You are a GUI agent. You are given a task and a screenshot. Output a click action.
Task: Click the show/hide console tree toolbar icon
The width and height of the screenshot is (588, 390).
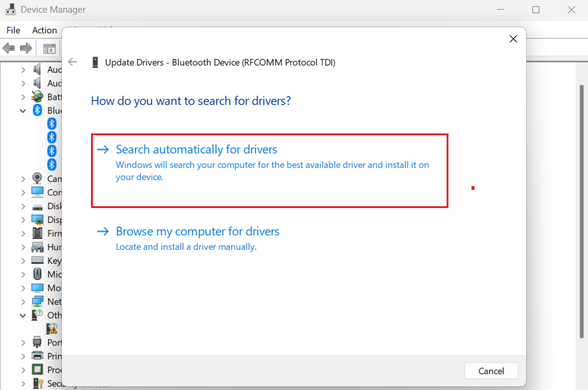point(49,49)
